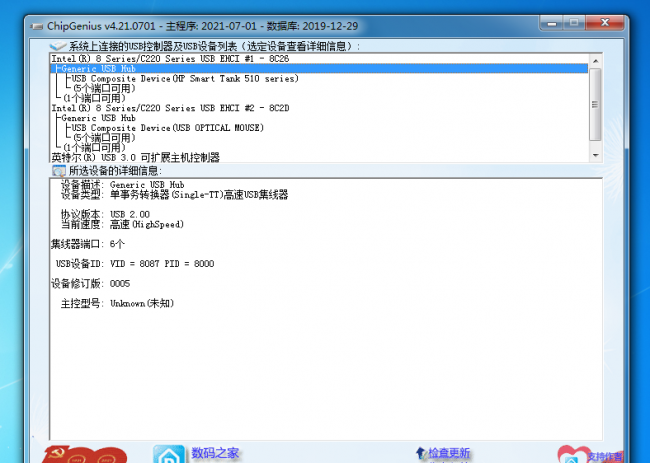
Task: Click the 协议版本 USB 2.00 line
Action: pyautogui.click(x=105, y=214)
